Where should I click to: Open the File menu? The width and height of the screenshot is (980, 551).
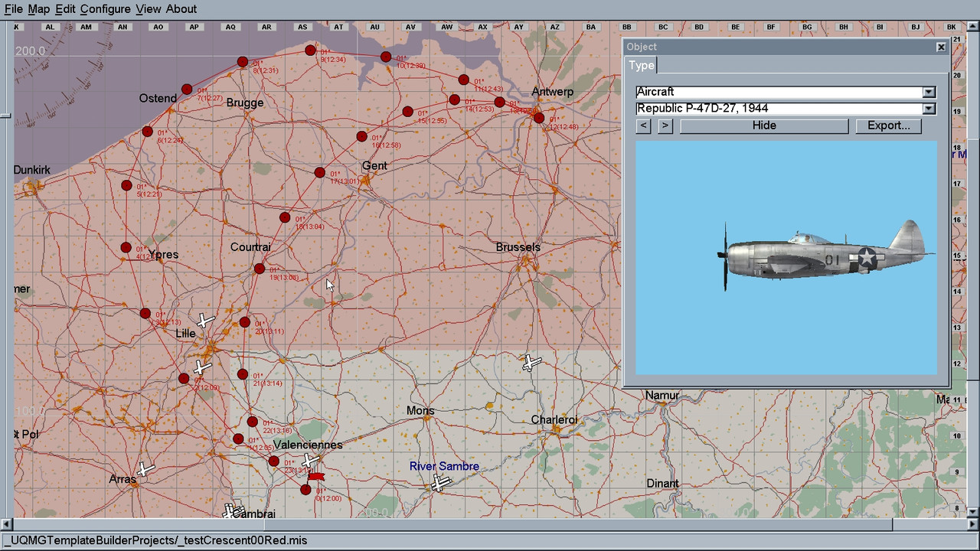(13, 9)
